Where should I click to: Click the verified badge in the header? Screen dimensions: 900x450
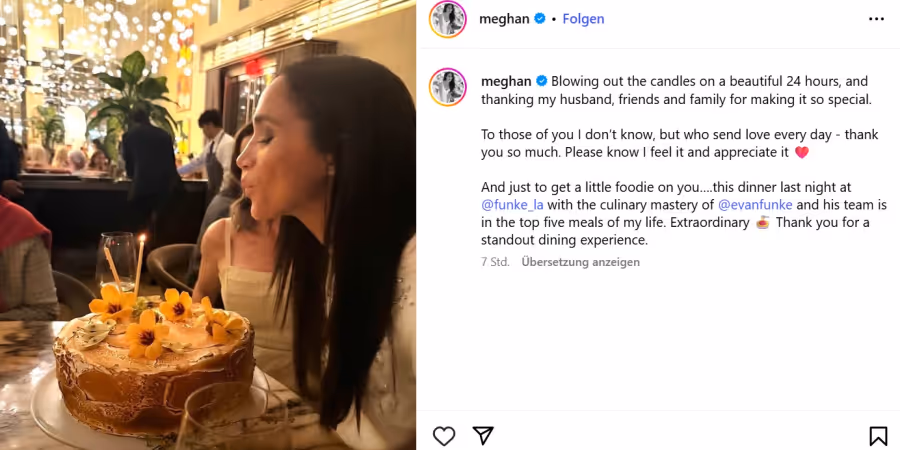click(x=540, y=19)
